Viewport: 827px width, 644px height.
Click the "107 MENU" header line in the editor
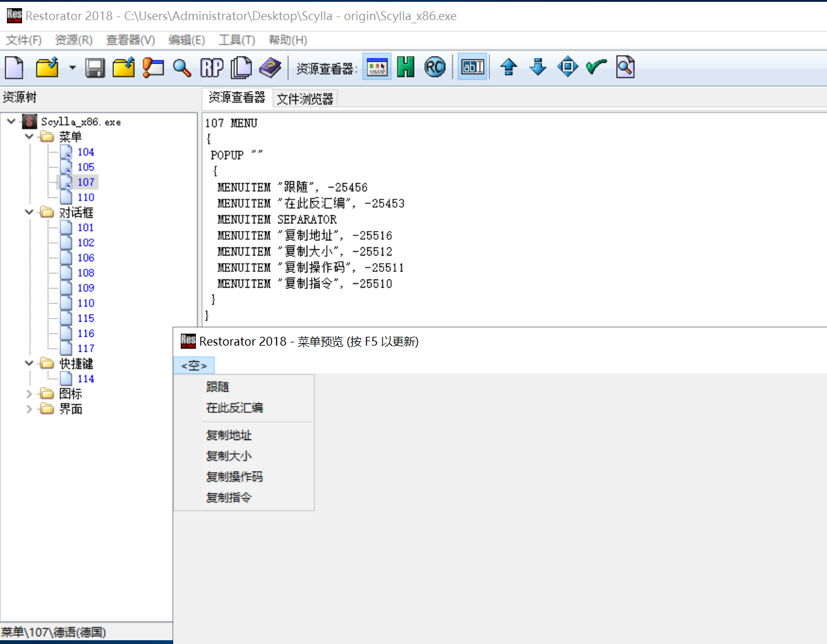(231, 123)
